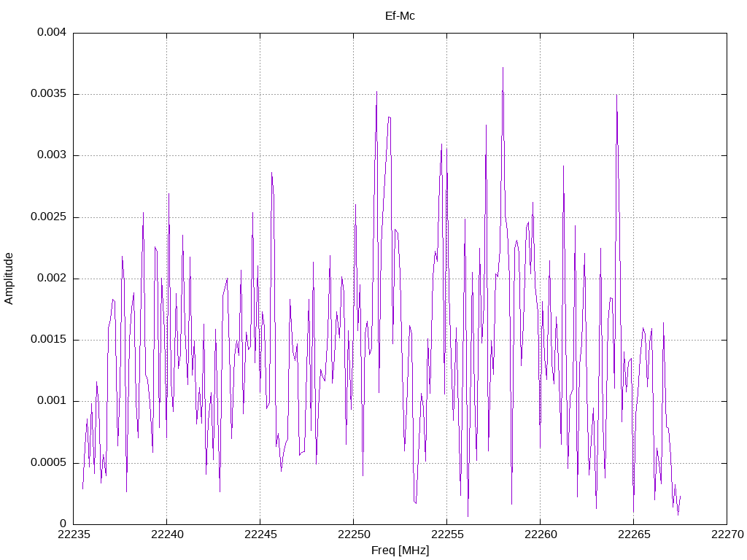Click the y-axis tick label 0.001

coord(52,401)
